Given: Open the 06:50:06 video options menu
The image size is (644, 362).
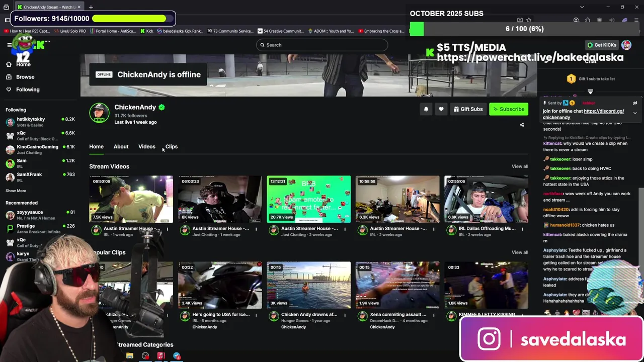Looking at the screenshot, I should point(168,229).
